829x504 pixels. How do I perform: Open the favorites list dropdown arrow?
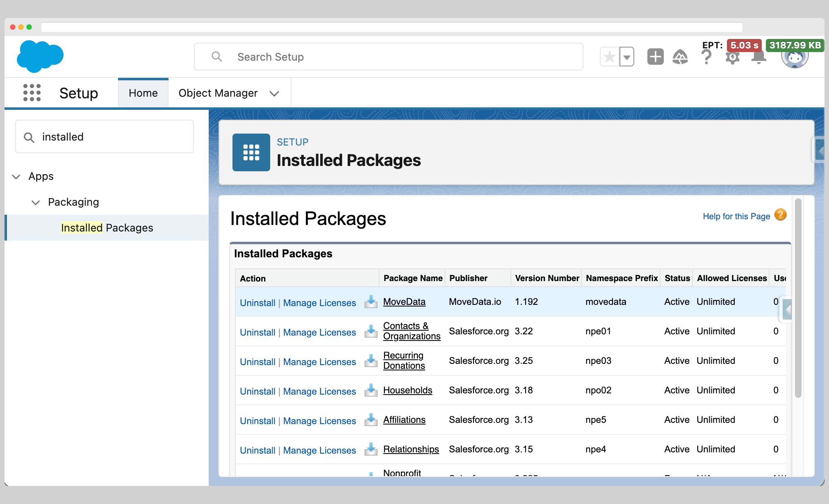[627, 57]
